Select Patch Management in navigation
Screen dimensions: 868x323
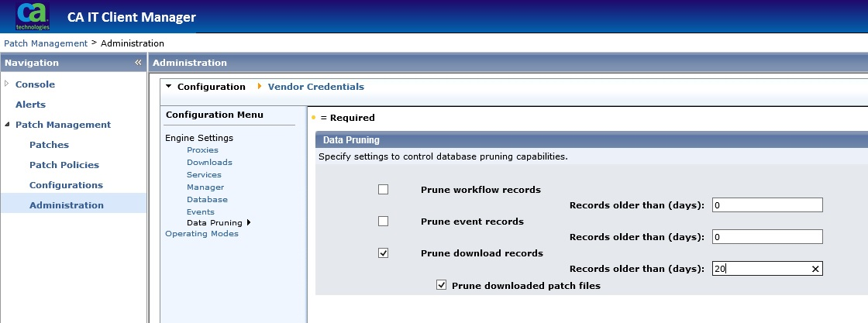point(63,125)
